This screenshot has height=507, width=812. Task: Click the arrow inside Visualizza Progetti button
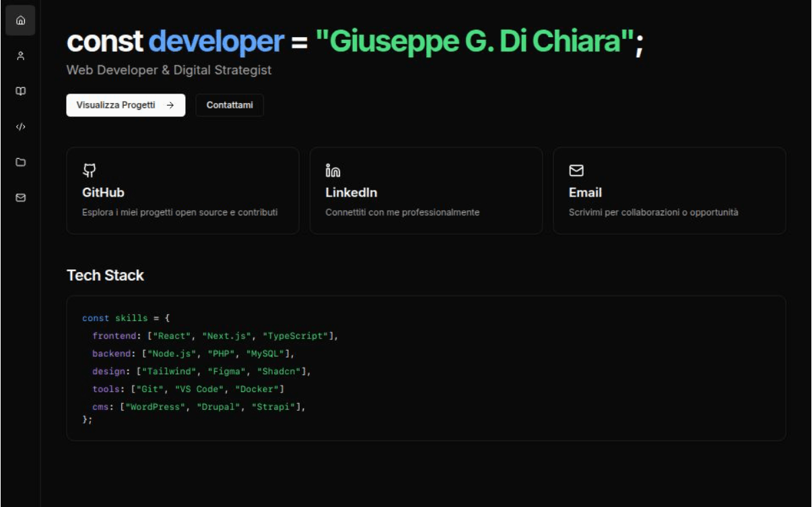(170, 105)
